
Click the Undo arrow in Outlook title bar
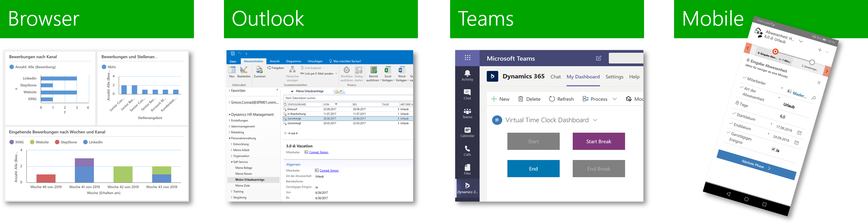(239, 54)
